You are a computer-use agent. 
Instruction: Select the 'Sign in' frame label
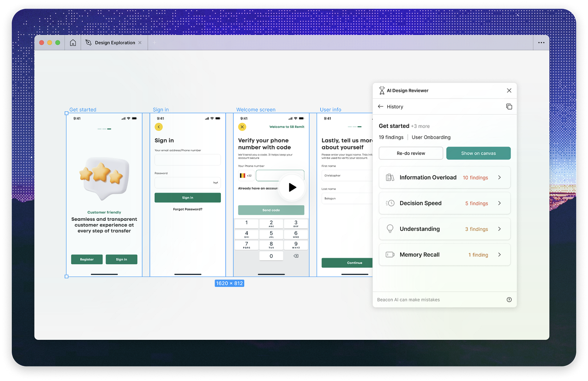coord(161,110)
